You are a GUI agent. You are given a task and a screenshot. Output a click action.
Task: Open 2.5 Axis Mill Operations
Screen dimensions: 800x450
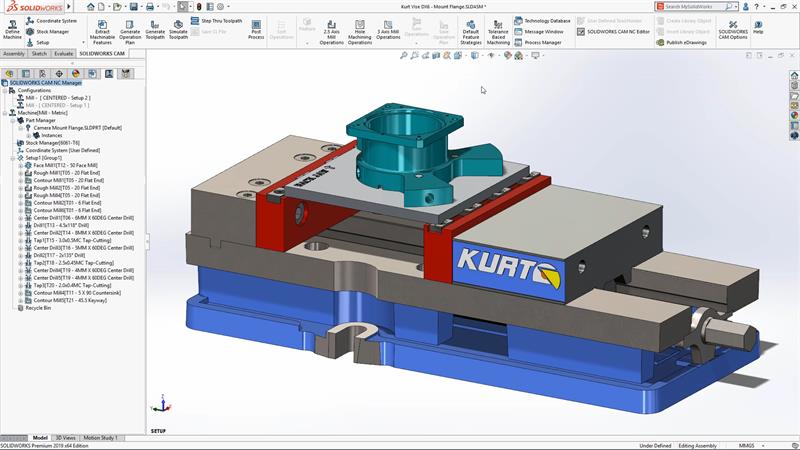click(331, 32)
